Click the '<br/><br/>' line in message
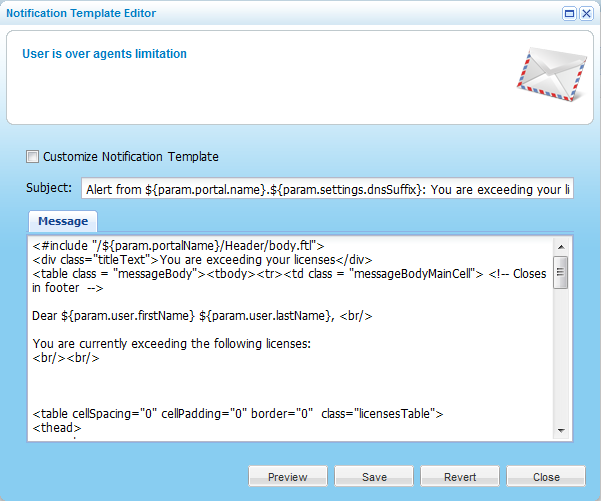This screenshot has height=501, width=601. click(66, 358)
